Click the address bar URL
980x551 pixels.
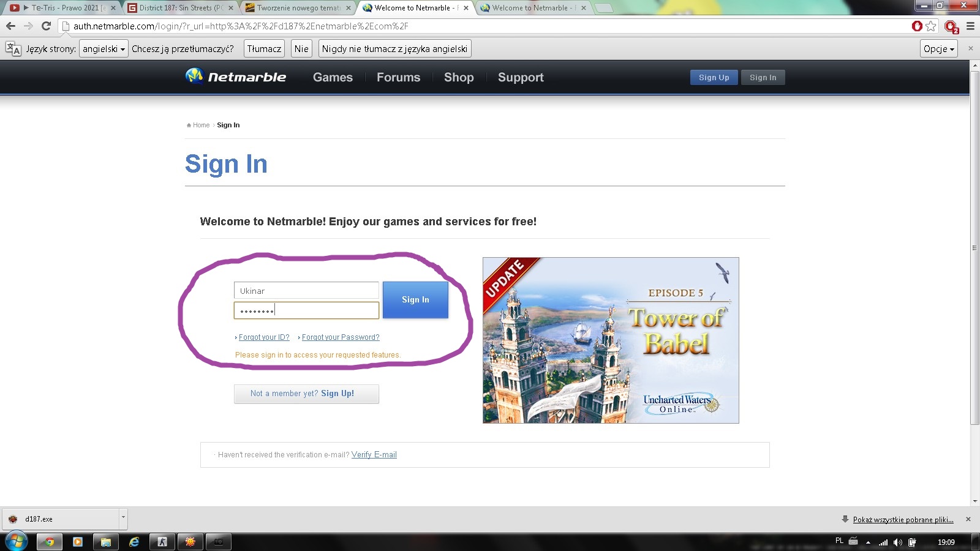[241, 26]
